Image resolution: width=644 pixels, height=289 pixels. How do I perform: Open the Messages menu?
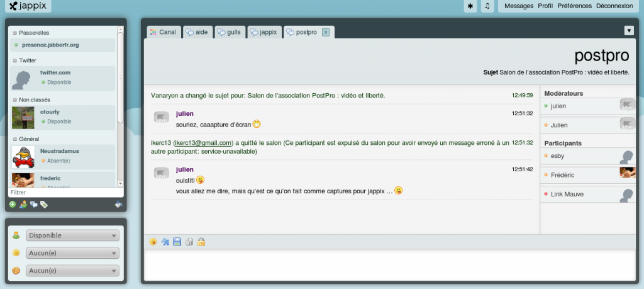click(x=519, y=6)
